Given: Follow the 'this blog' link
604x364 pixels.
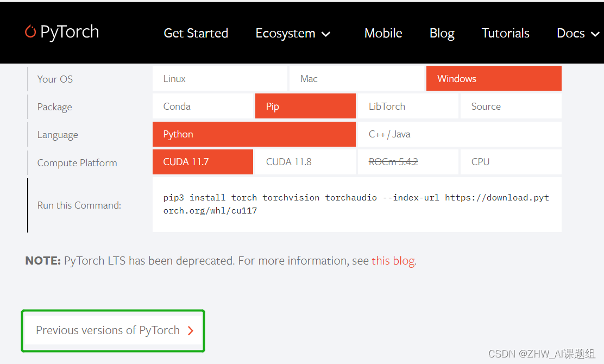Looking at the screenshot, I should pyautogui.click(x=393, y=261).
